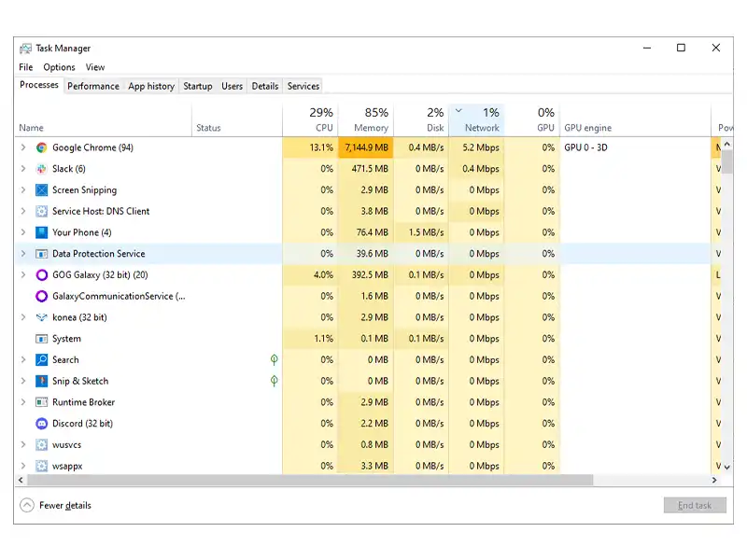Open the File menu
Image resolution: width=747 pixels, height=560 pixels.
point(26,67)
